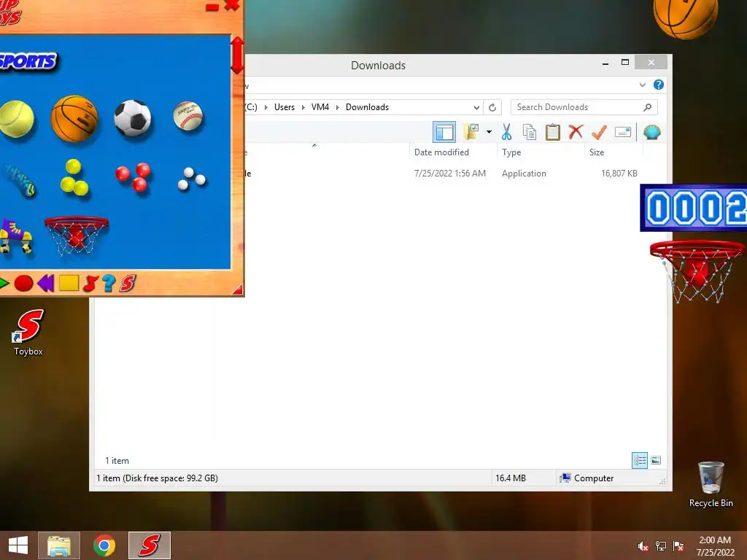The height and width of the screenshot is (560, 747).
Task: Expand arrow after VM4 in path
Action: 337,107
